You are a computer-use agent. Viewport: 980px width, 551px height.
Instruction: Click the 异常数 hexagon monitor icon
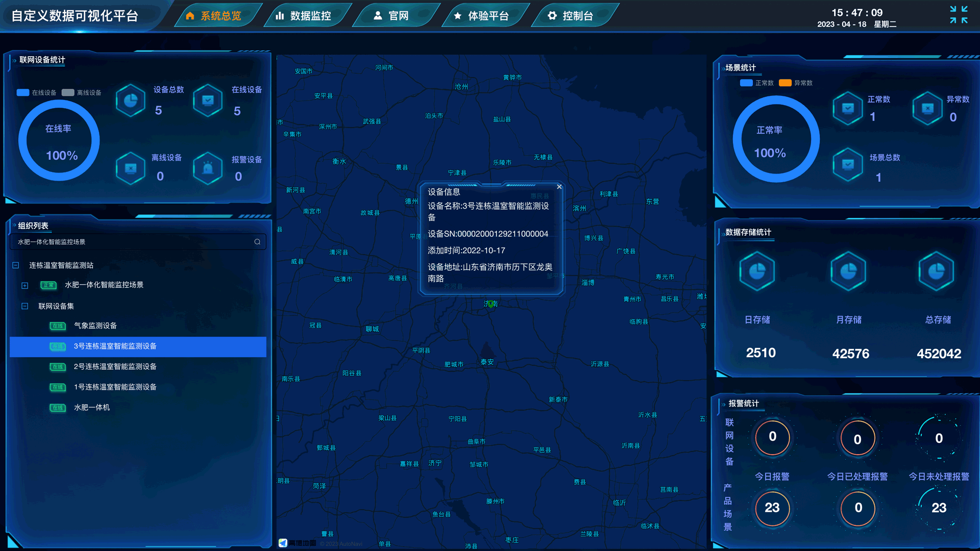927,108
